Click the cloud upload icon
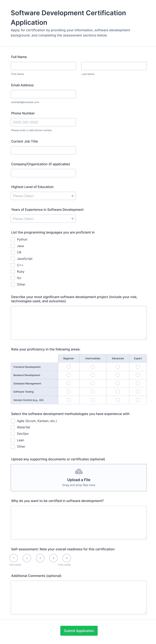The height and width of the screenshot is (644, 156). [x=79, y=472]
